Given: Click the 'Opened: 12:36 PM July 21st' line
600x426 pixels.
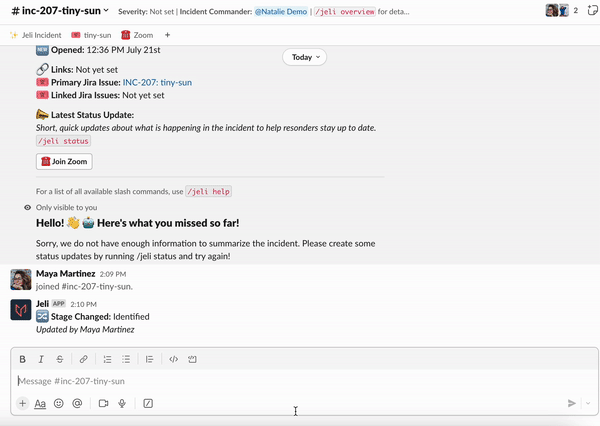Looking at the screenshot, I should click(98, 50).
